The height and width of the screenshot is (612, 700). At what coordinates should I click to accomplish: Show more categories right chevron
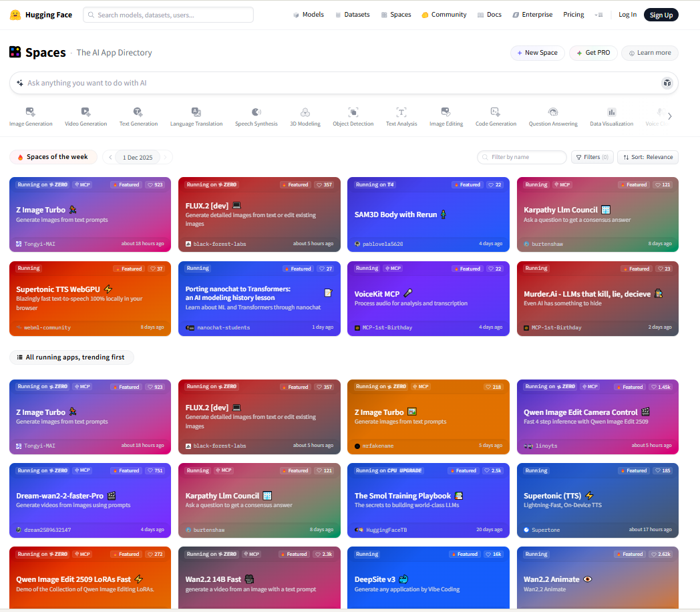[x=670, y=116]
